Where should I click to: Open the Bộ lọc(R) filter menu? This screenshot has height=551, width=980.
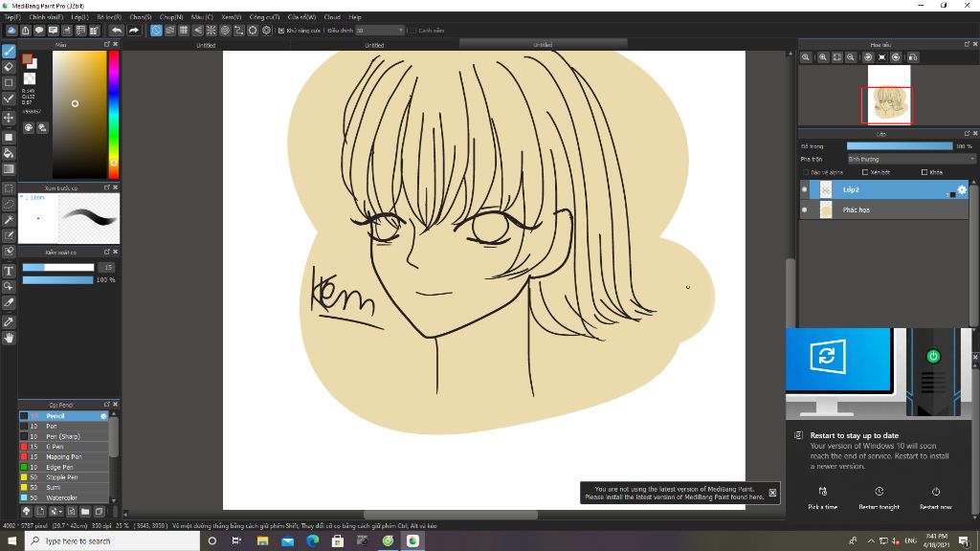click(109, 17)
